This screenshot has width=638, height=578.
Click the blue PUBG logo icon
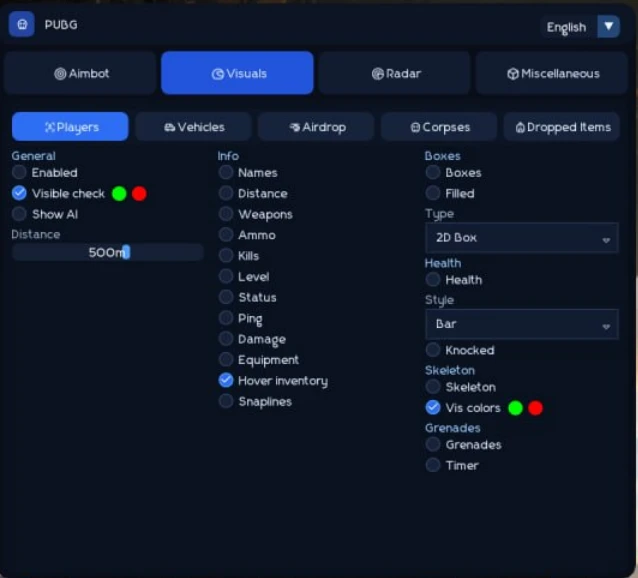(x=22, y=25)
